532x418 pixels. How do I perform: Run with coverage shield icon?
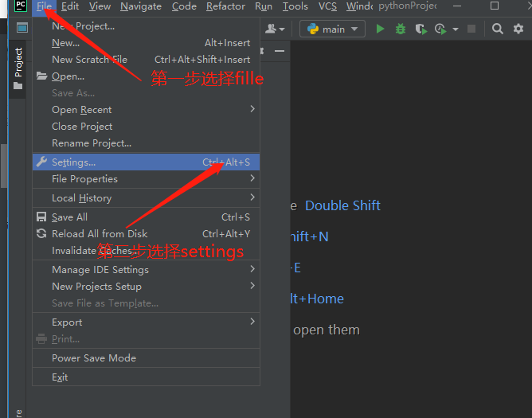click(x=421, y=29)
